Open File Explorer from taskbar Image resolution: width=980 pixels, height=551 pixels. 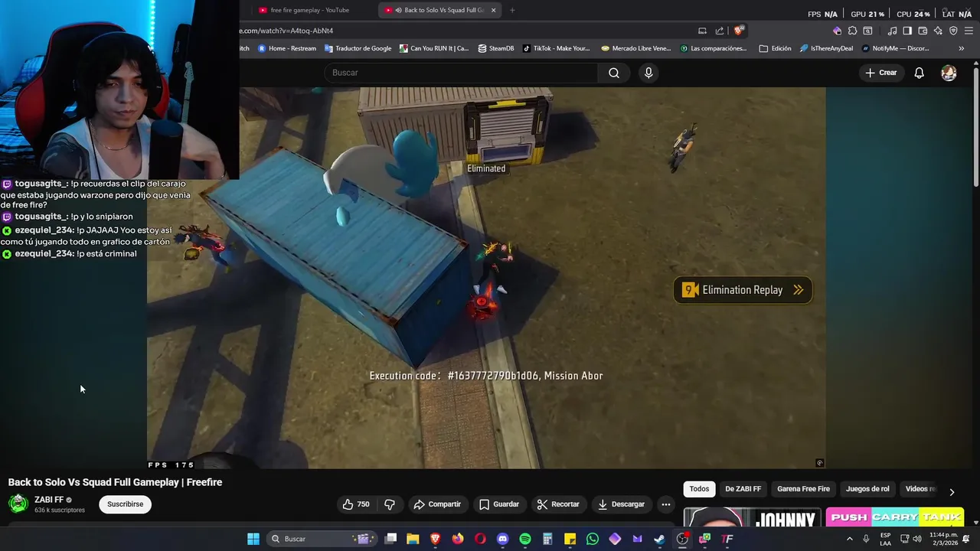click(413, 539)
